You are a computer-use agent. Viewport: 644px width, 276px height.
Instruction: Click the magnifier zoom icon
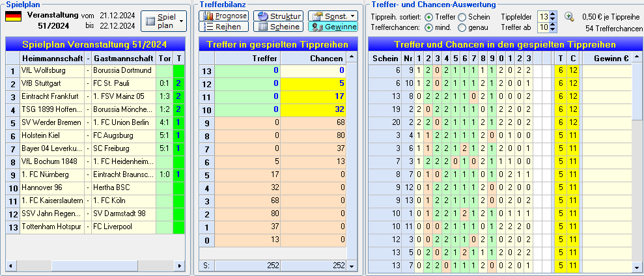569,17
